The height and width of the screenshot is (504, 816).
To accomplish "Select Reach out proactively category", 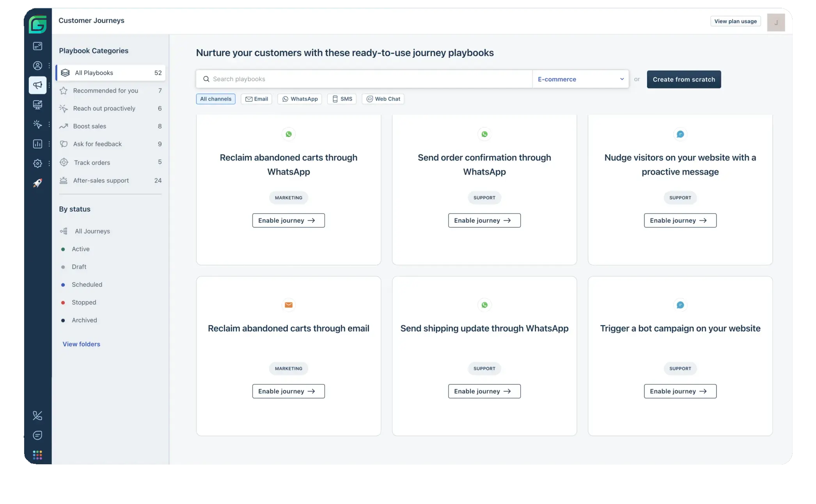I will (x=111, y=108).
